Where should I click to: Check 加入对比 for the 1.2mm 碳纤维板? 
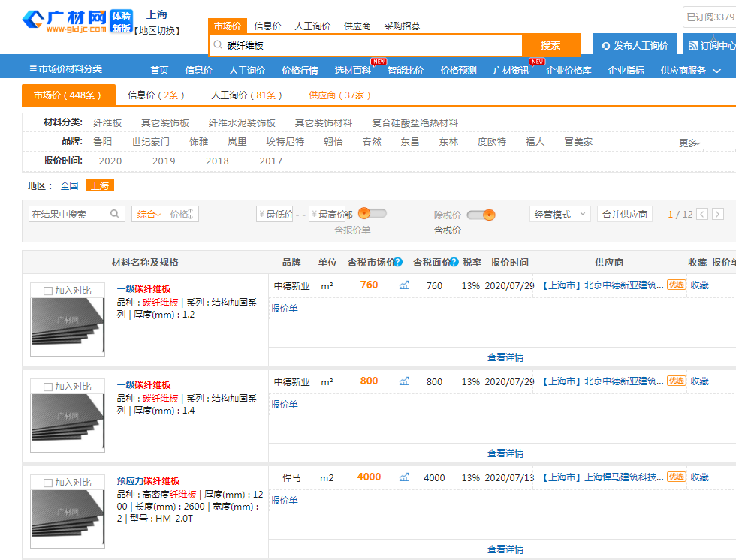pyautogui.click(x=48, y=291)
